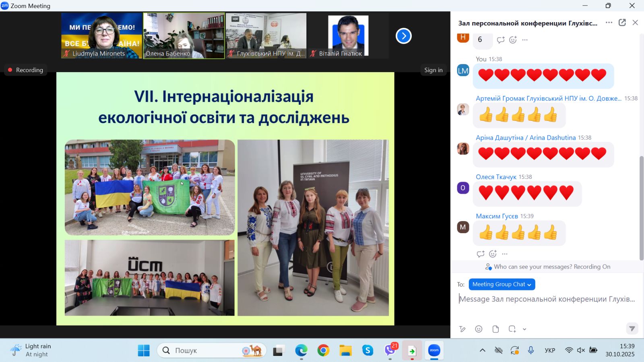Pop out the chat panel to window

pyautogui.click(x=622, y=23)
